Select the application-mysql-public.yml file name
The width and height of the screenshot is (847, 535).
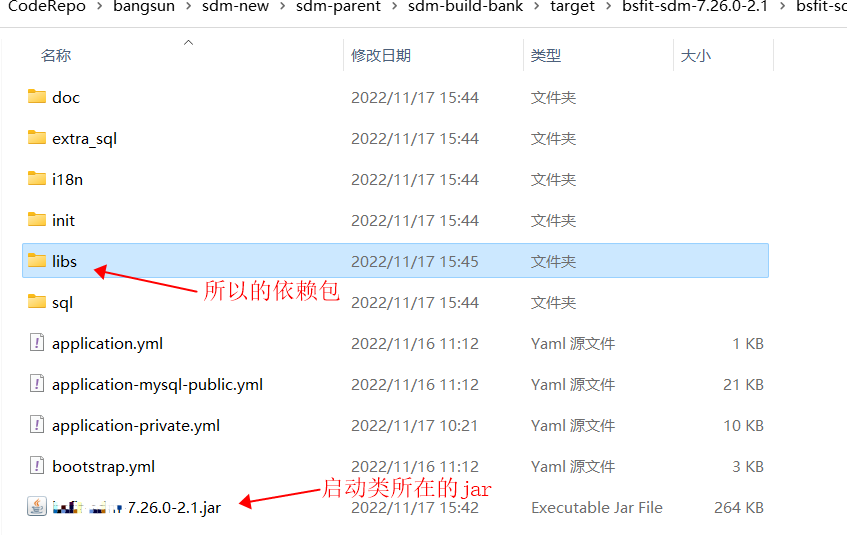(x=157, y=385)
